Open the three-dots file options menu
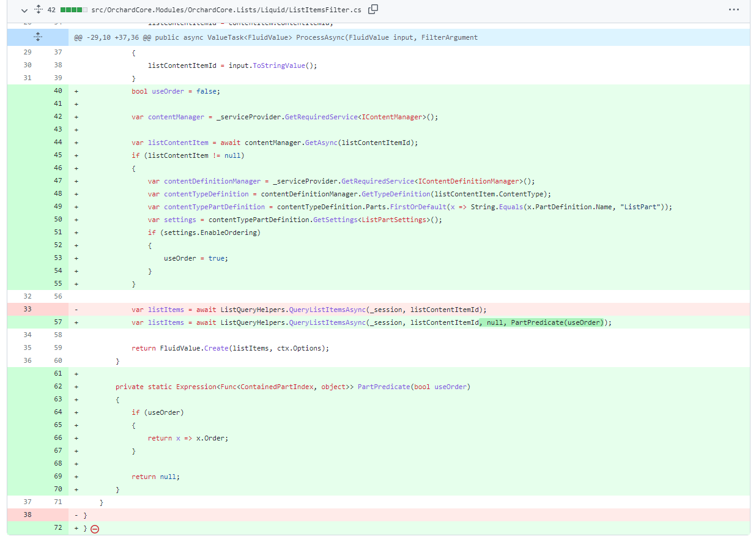 click(734, 10)
